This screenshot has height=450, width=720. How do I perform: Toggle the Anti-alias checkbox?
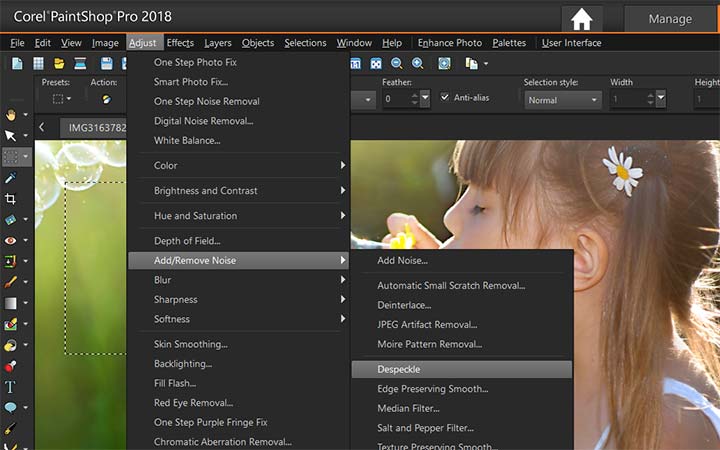(x=444, y=97)
